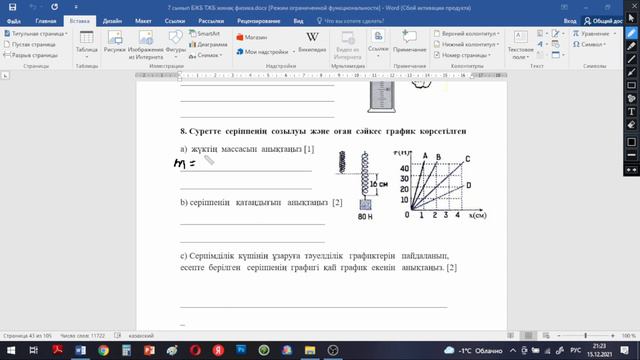
Task: Click the 'Что вы хотите сделать?' search box
Action: 350,21
